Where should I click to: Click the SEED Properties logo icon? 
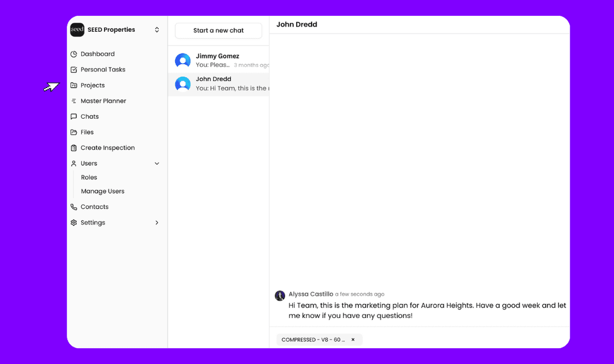77,30
